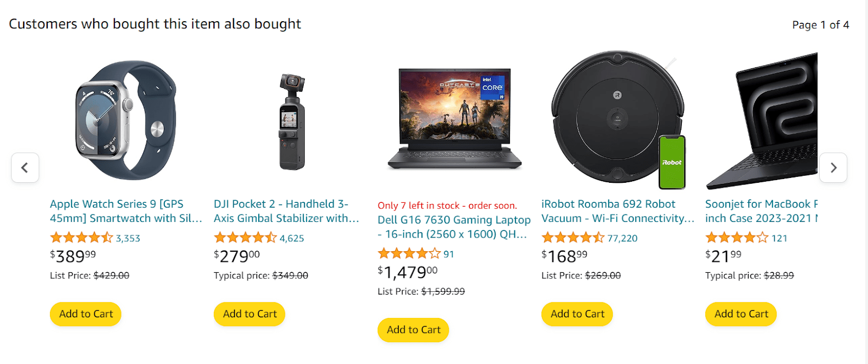
Task: Open Apple Watch Series 9 product image
Action: 126,120
